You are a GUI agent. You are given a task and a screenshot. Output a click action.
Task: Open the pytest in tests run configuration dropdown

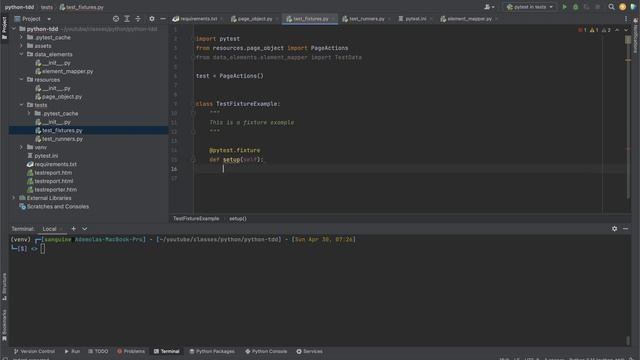(530, 7)
